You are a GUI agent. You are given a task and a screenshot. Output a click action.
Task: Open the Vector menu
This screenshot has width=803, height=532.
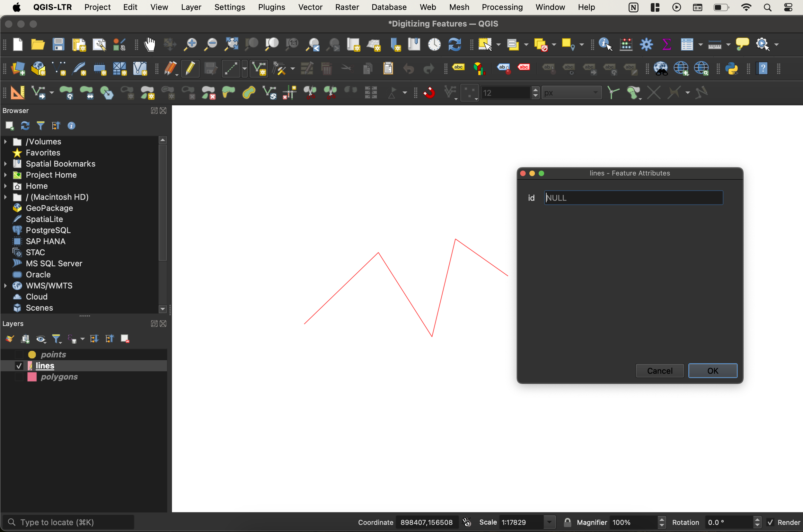(310, 7)
